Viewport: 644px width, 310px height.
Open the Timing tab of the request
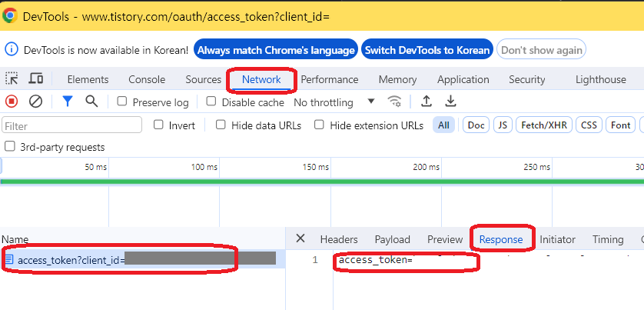tap(608, 239)
